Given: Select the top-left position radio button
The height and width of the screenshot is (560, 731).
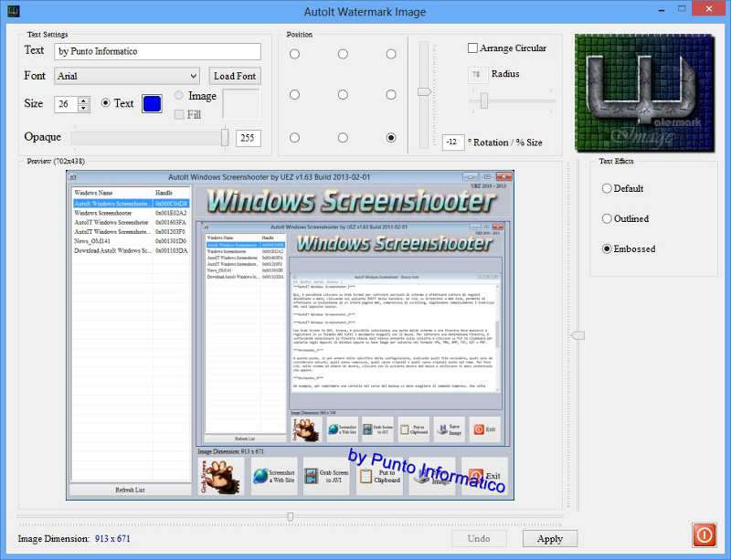Looking at the screenshot, I should click(294, 54).
